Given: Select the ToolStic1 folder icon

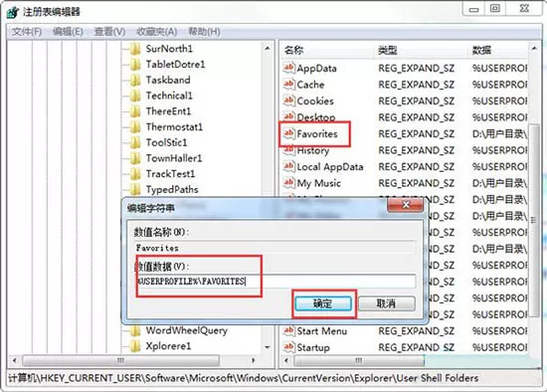Looking at the screenshot, I should click(135, 143).
